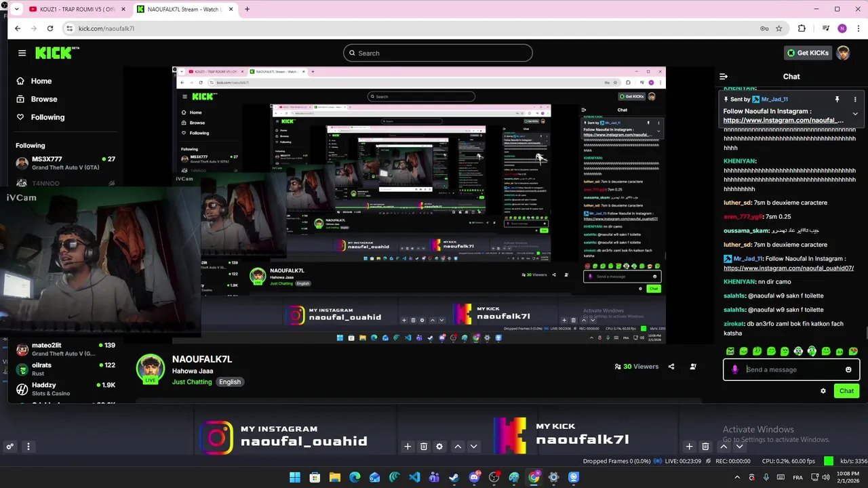Open File Explorer from the taskbar
Screen dimensions: 868x488
pyautogui.click(x=335, y=477)
